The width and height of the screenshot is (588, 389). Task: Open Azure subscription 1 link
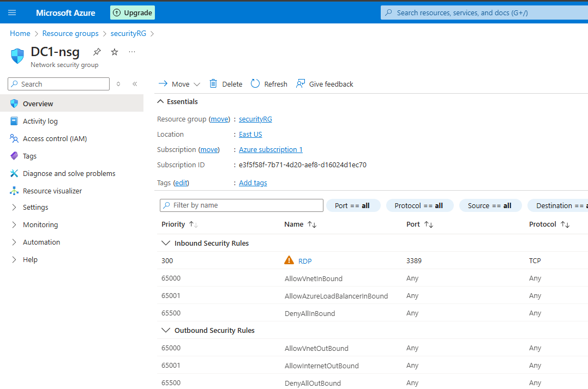click(x=271, y=150)
